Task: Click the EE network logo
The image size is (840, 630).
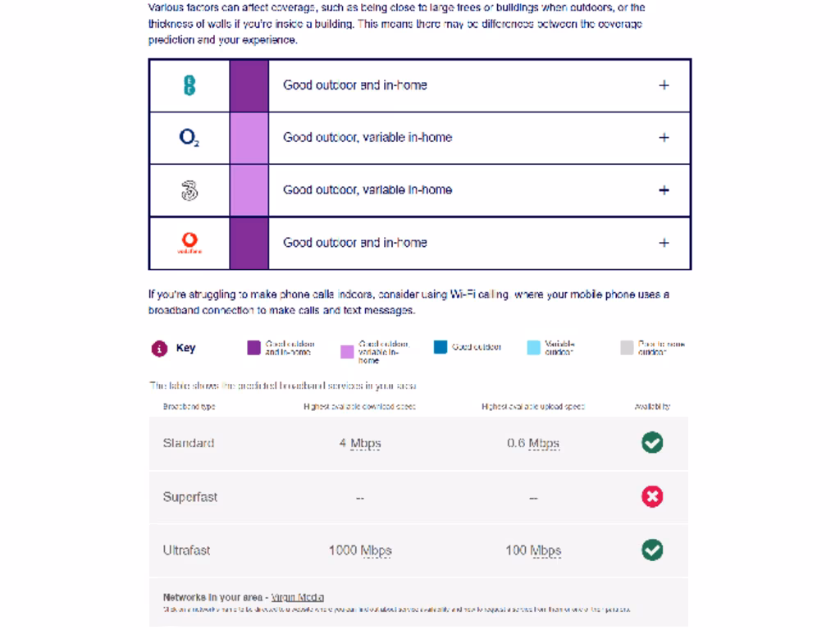Action: tap(189, 85)
